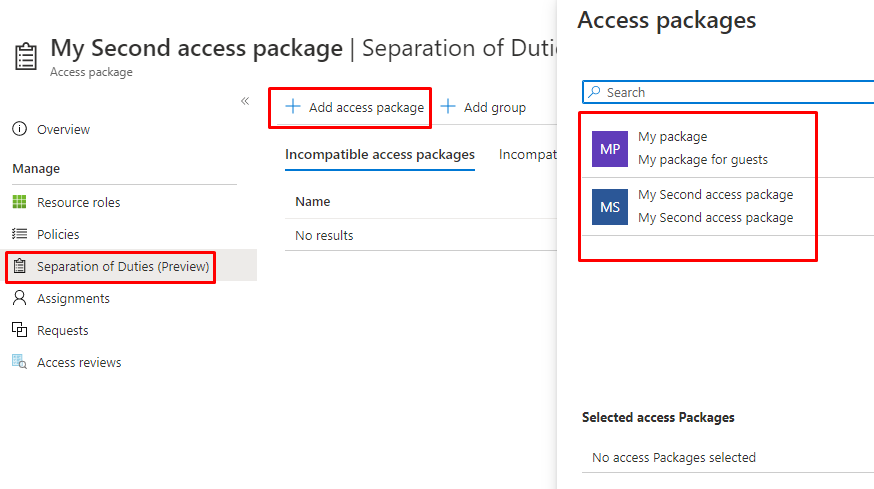This screenshot has width=874, height=489.
Task: Click the Assignments person icon
Action: tap(19, 298)
